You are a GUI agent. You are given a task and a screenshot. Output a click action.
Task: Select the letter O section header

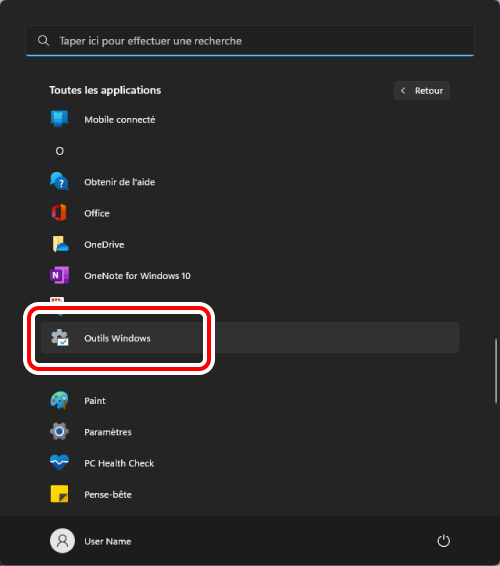click(60, 151)
